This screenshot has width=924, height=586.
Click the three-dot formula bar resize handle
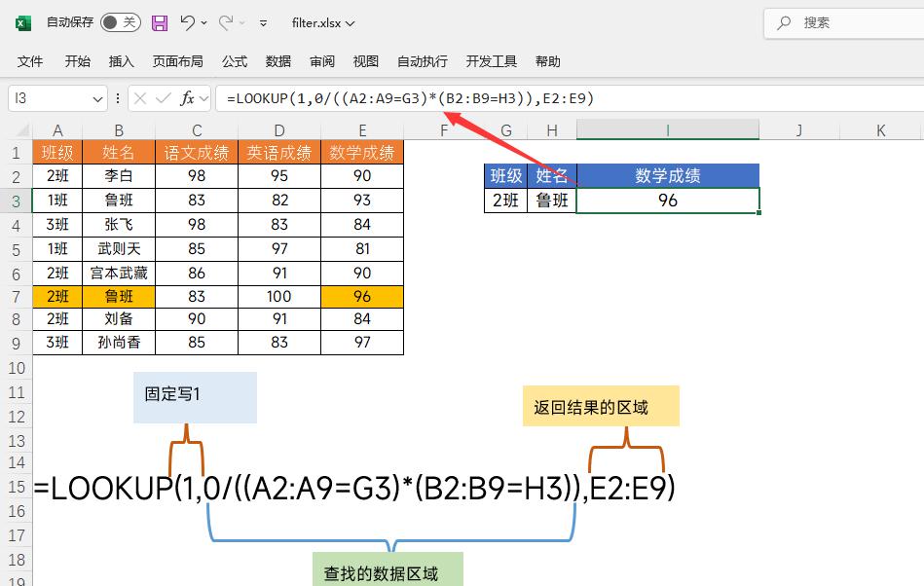pyautogui.click(x=118, y=98)
